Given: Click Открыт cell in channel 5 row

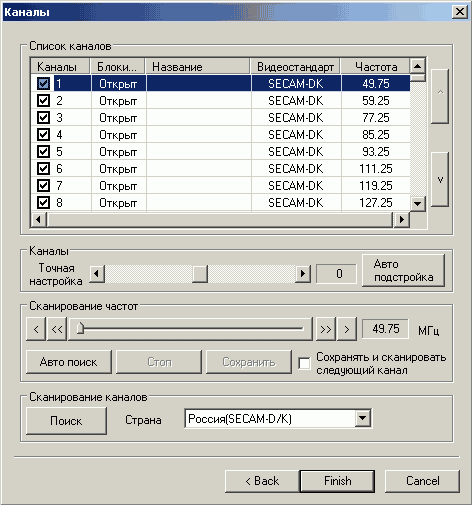Looking at the screenshot, I should click(x=118, y=151).
